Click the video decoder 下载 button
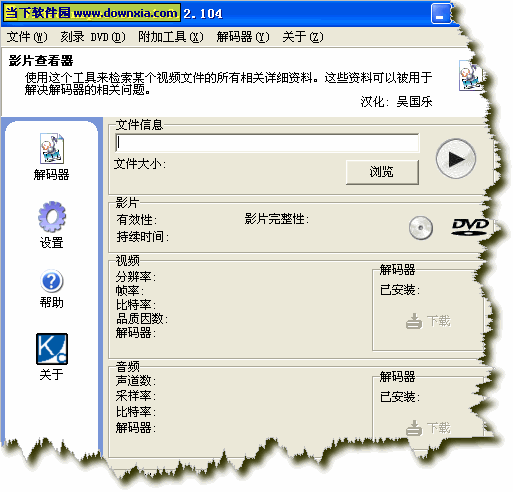The width and height of the screenshot is (513, 492). pos(428,321)
